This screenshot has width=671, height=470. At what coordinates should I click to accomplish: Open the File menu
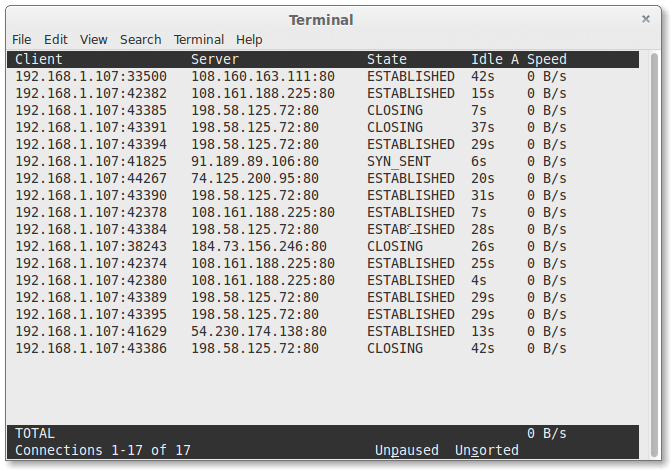21,40
